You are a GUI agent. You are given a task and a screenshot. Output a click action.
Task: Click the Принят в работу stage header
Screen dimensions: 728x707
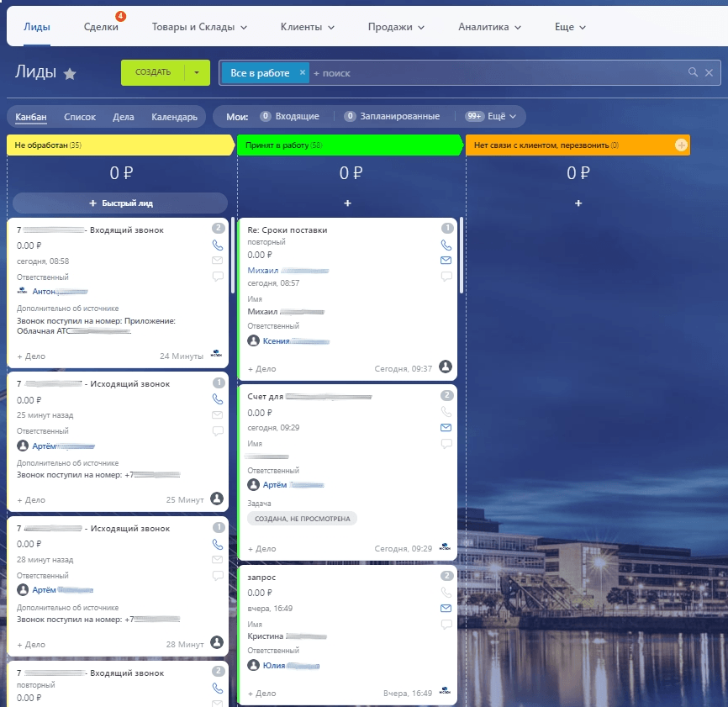pyautogui.click(x=349, y=145)
